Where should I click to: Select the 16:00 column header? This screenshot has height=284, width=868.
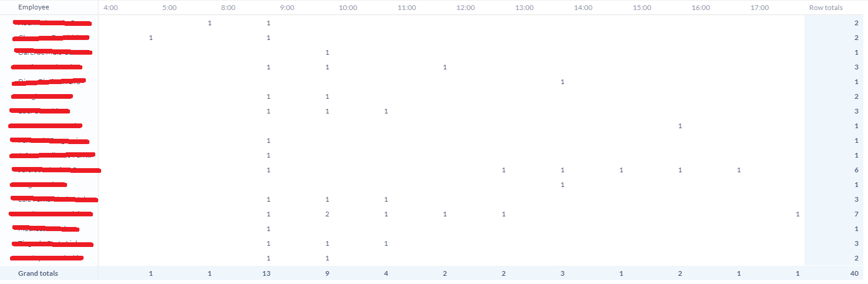click(x=700, y=8)
